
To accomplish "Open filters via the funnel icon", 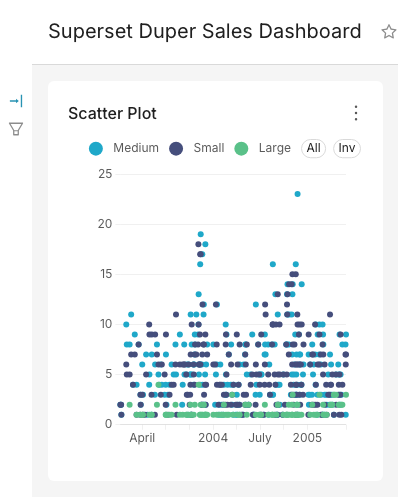I will click(16, 129).
